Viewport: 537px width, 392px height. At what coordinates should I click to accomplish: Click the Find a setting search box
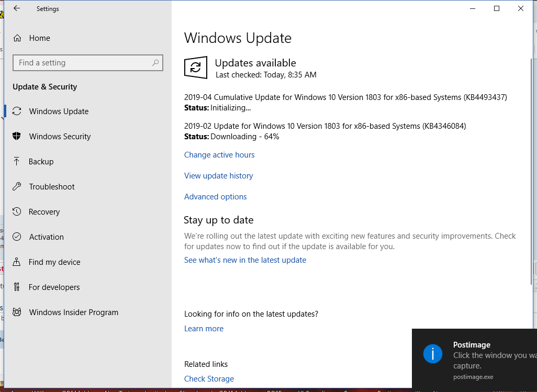[x=88, y=63]
